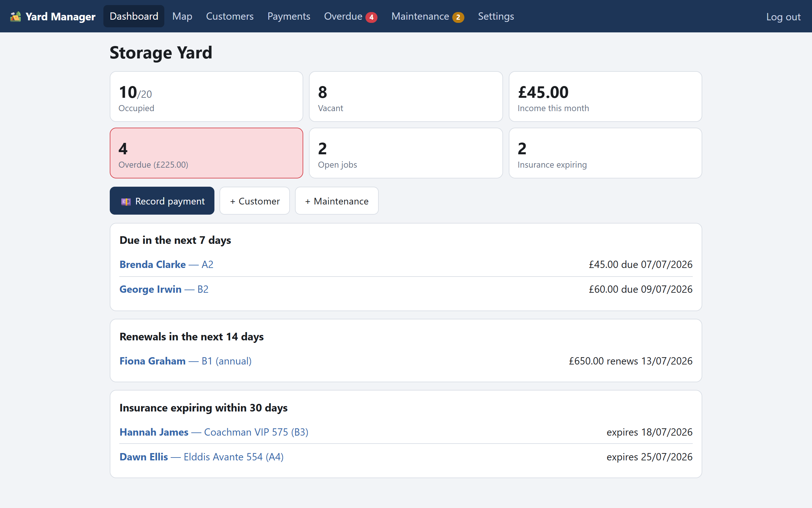Open the Payments page

(289, 16)
